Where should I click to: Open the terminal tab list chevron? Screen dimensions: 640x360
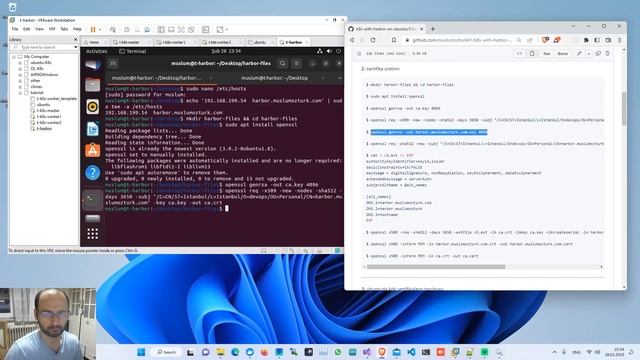(339, 78)
